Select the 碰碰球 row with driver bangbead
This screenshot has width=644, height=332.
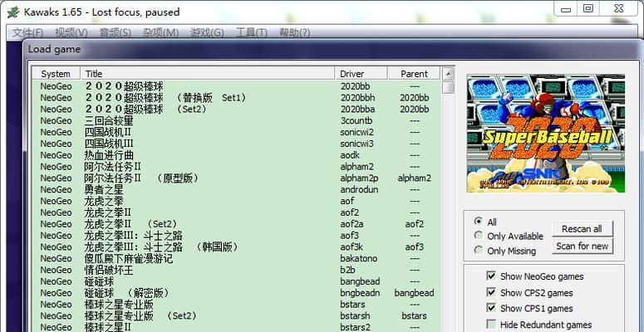click(236, 281)
